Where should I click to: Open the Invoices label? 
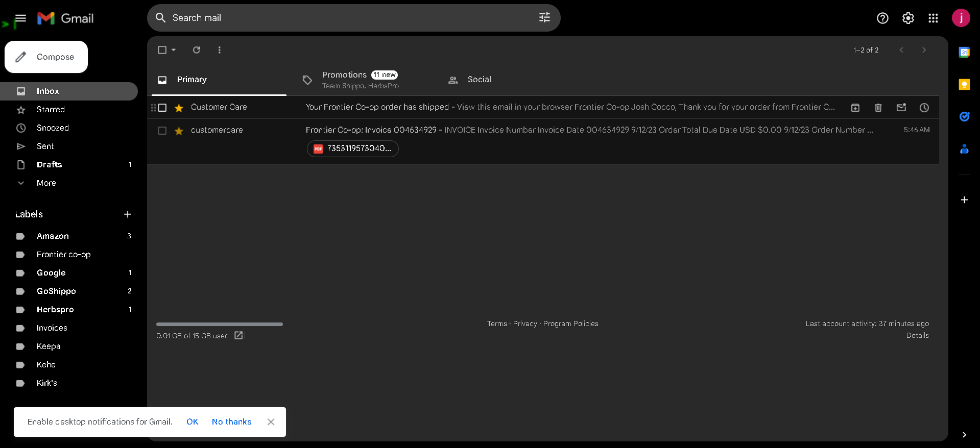pyautogui.click(x=69, y=328)
